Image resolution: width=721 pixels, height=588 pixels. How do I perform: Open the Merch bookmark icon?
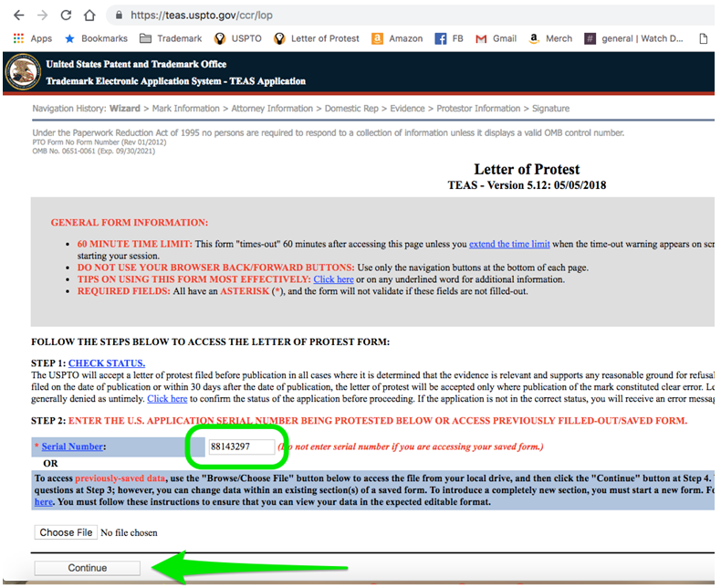[533, 38]
